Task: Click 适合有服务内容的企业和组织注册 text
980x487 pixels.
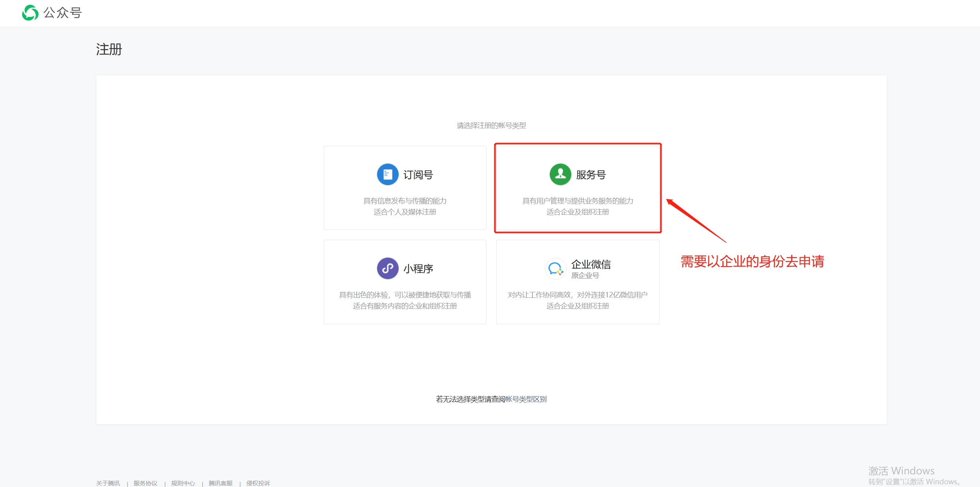Action: point(405,306)
